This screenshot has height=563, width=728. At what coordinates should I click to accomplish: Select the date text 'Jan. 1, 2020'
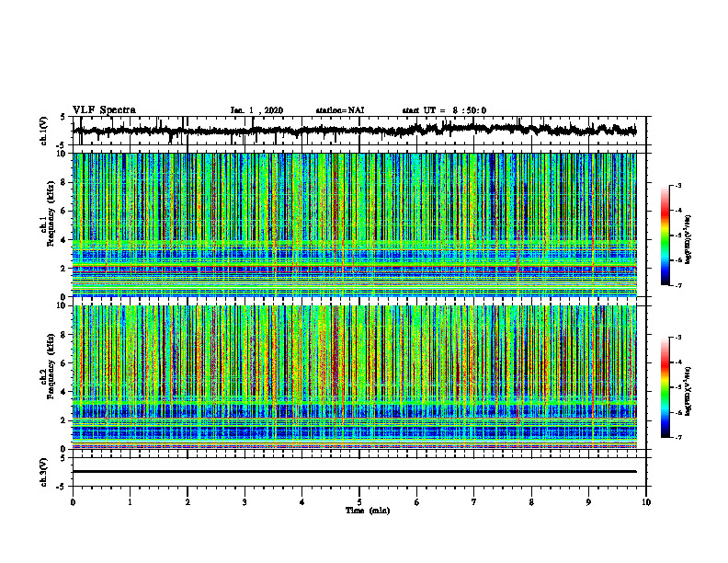click(x=256, y=110)
